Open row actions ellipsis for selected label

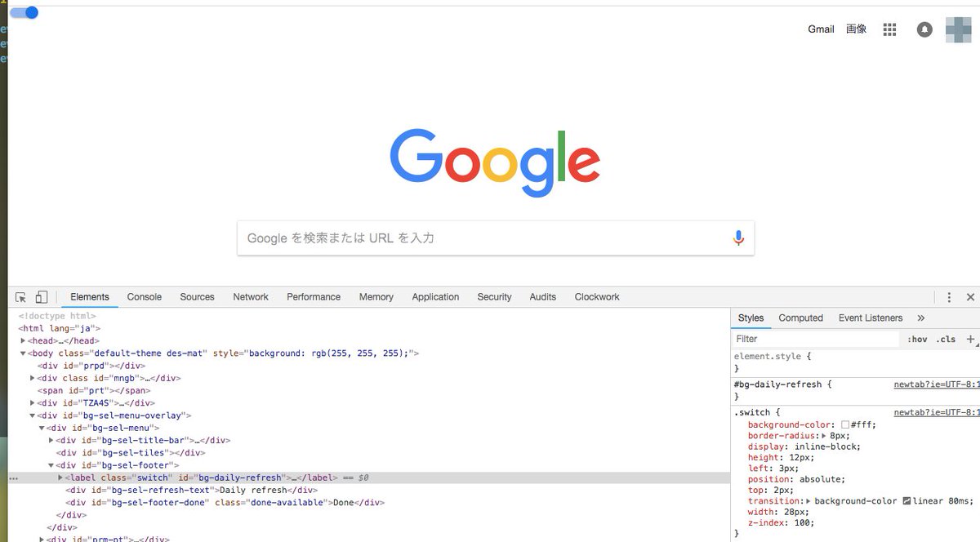(13, 478)
